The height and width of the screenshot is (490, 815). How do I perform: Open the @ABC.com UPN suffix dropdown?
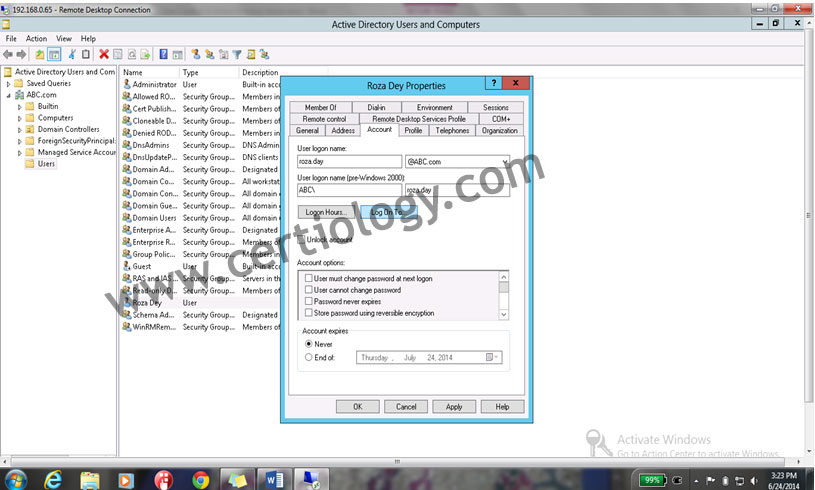coord(504,162)
